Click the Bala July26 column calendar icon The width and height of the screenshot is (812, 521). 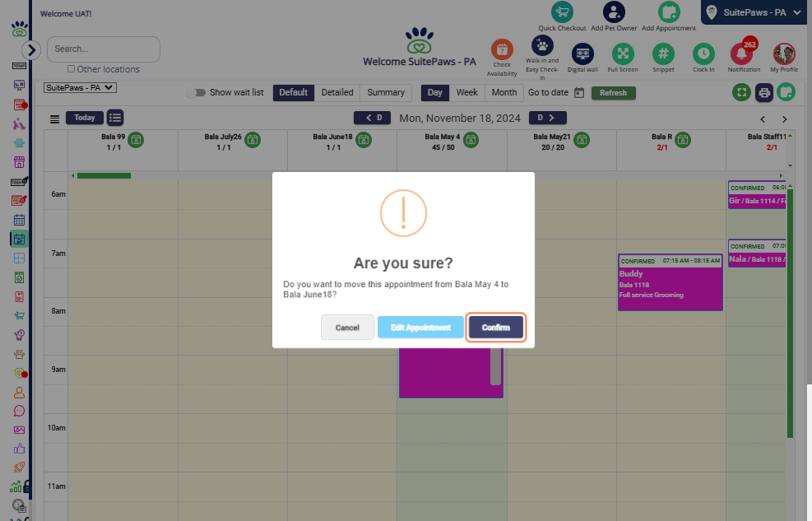pyautogui.click(x=253, y=140)
